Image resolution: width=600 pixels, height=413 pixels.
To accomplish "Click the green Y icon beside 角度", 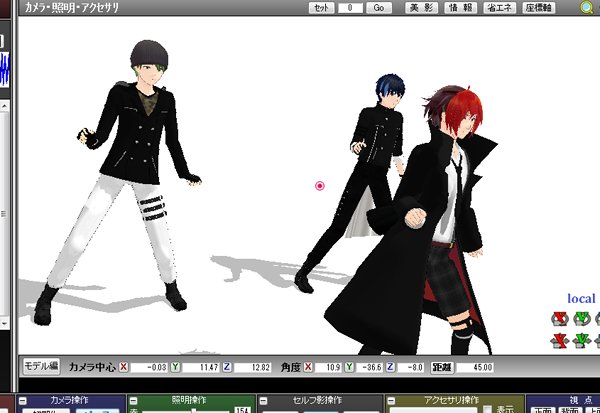I will tap(349, 367).
